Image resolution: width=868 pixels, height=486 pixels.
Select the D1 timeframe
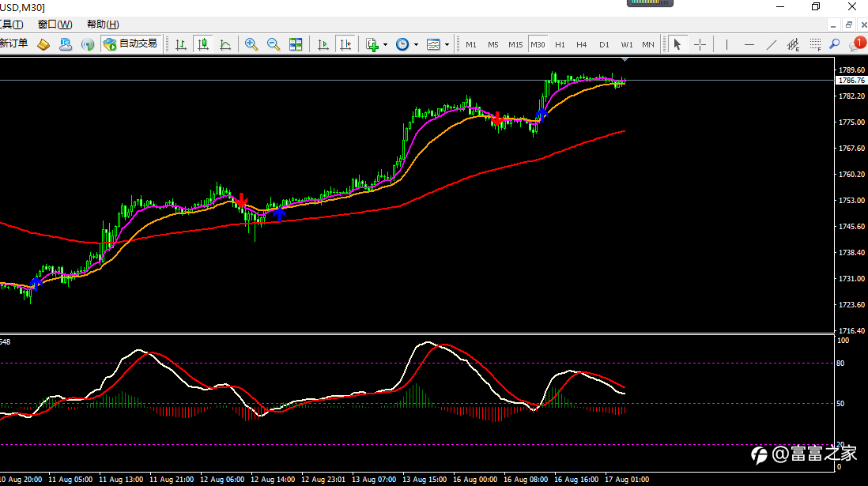pyautogui.click(x=604, y=44)
